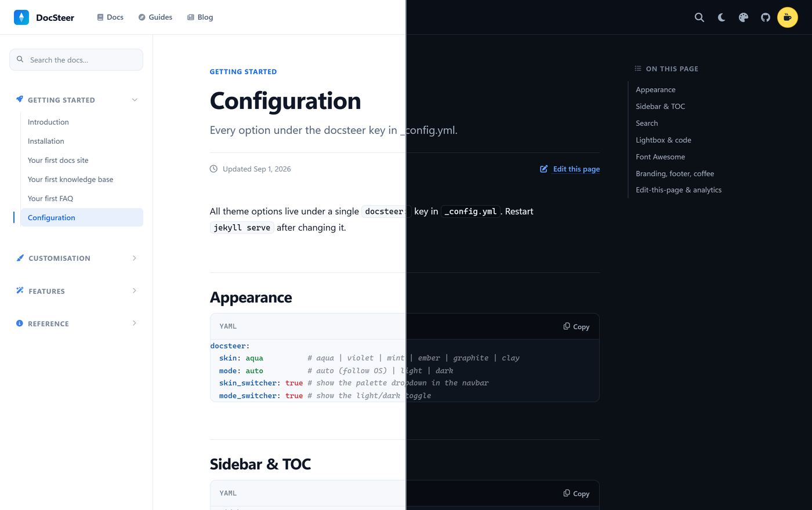Expand the Reference section chevron
The width and height of the screenshot is (812, 510).
coord(135,323)
